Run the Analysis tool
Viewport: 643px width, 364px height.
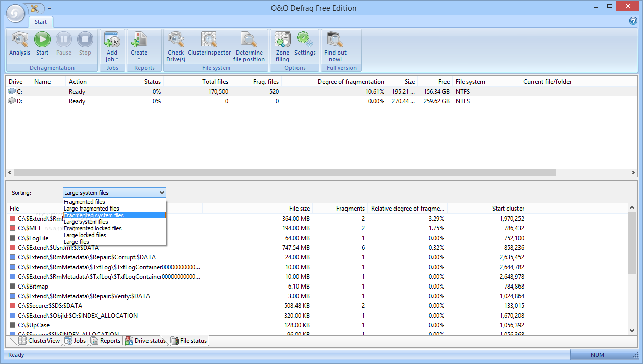click(x=20, y=44)
